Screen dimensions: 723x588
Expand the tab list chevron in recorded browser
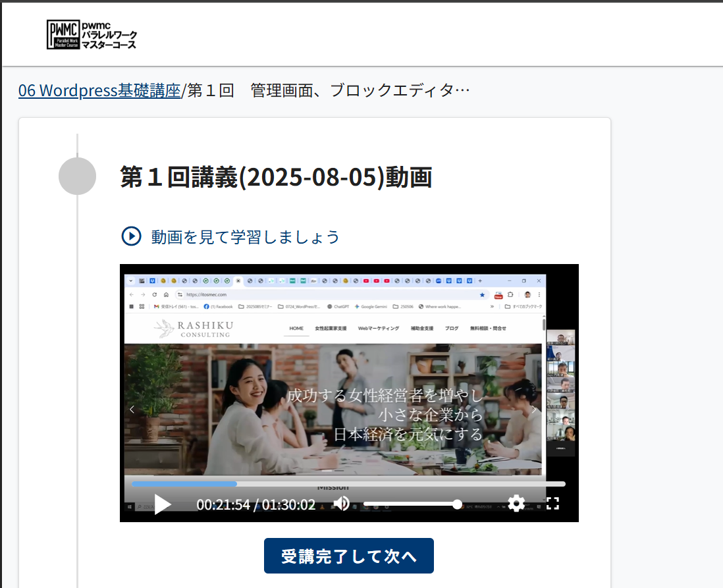[x=130, y=281]
